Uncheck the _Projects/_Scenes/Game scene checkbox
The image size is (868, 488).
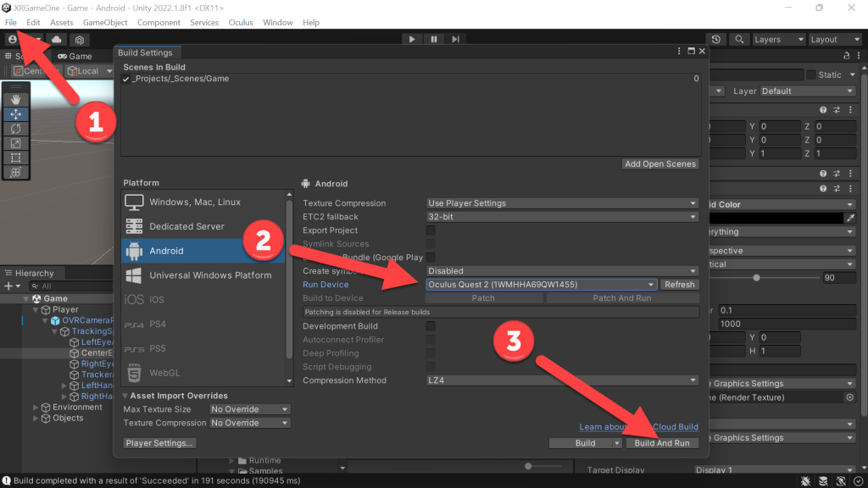[126, 79]
